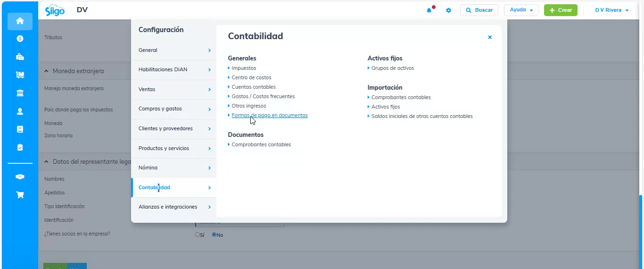The height and width of the screenshot is (269, 644).
Task: Open the Impuestos link
Action: [x=244, y=68]
